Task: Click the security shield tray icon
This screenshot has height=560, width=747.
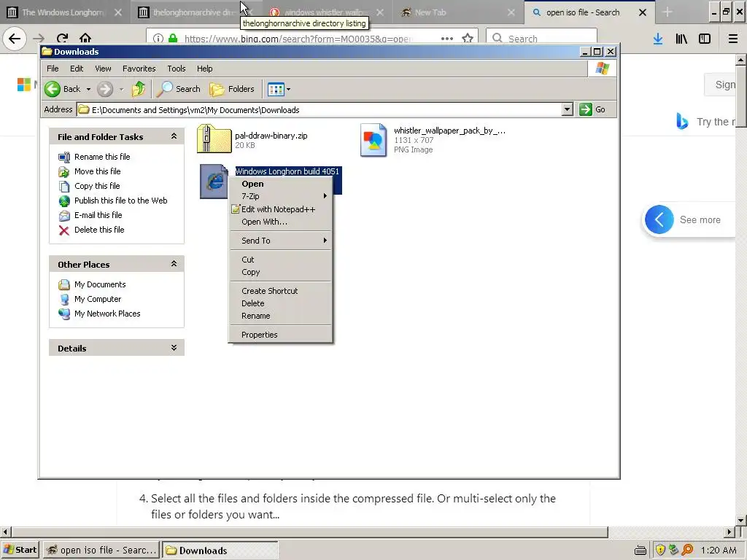Action: pos(659,550)
